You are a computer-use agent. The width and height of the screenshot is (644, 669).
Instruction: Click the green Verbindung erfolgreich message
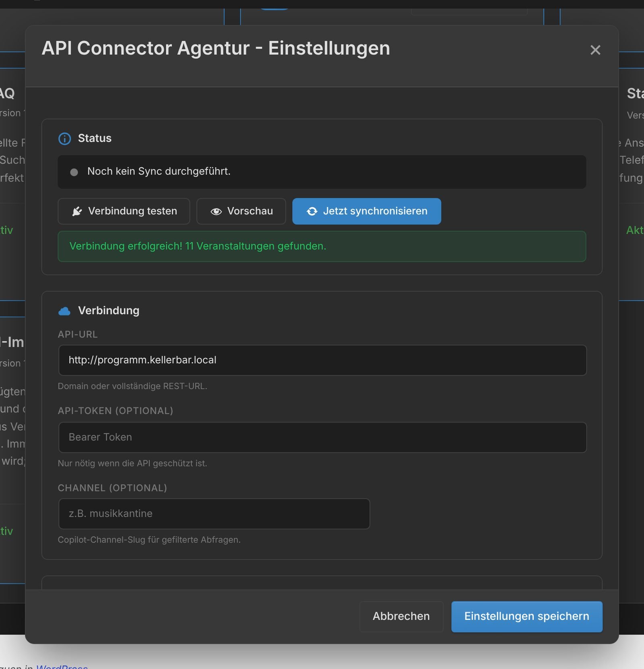click(x=322, y=246)
